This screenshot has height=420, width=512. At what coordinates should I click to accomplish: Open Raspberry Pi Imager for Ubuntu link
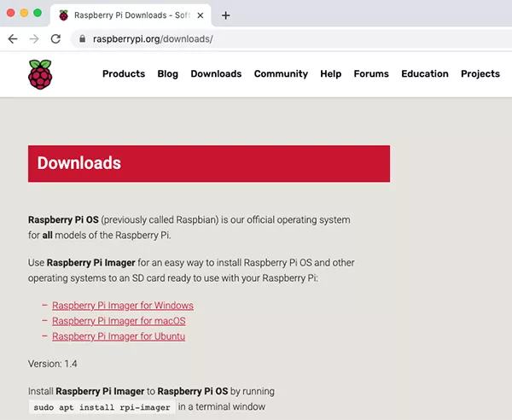coord(119,336)
